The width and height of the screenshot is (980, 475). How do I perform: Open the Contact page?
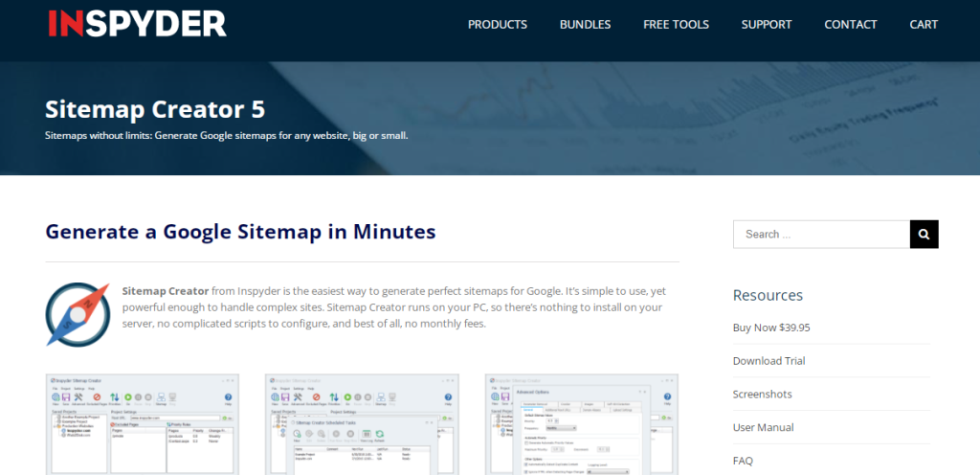pos(851,24)
